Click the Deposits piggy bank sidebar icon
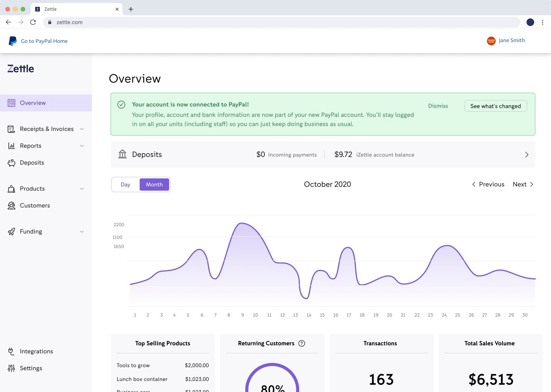The width and height of the screenshot is (551, 392). pyautogui.click(x=11, y=163)
